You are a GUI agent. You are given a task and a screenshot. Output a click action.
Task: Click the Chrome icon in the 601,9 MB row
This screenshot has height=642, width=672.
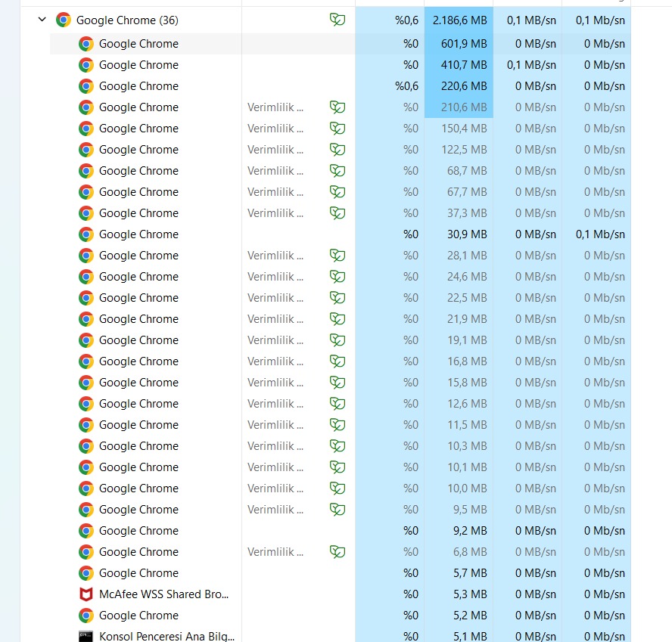pos(86,44)
